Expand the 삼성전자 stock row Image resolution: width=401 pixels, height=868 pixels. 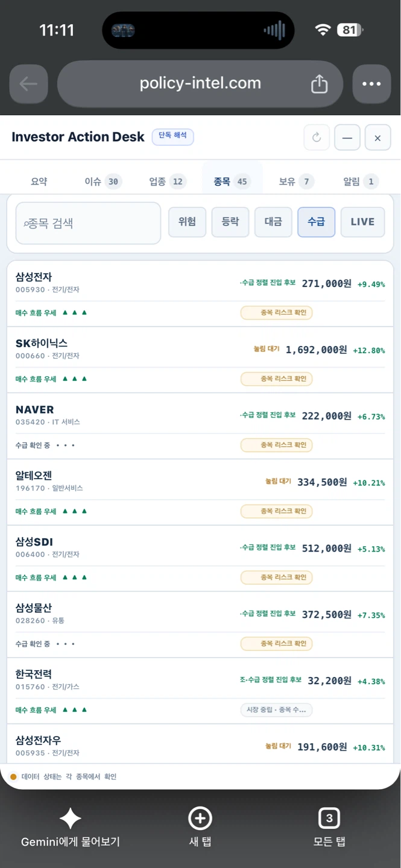pyautogui.click(x=200, y=294)
